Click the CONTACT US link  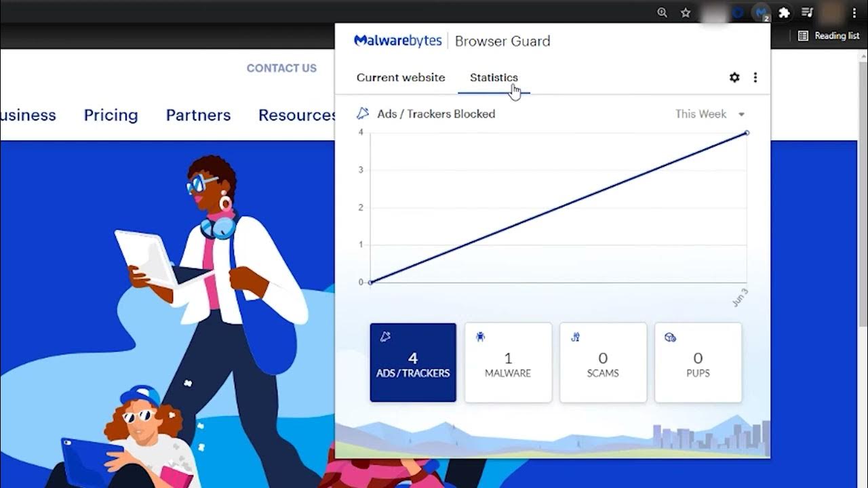tap(281, 68)
